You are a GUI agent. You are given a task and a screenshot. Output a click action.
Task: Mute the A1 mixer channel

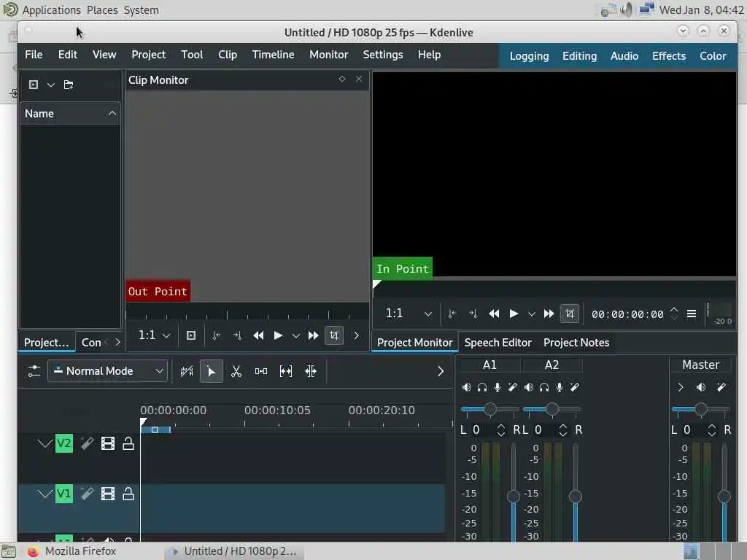tap(467, 387)
